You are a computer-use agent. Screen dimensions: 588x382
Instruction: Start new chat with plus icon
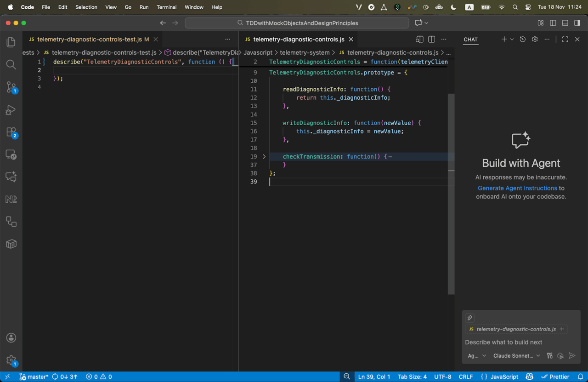(504, 40)
